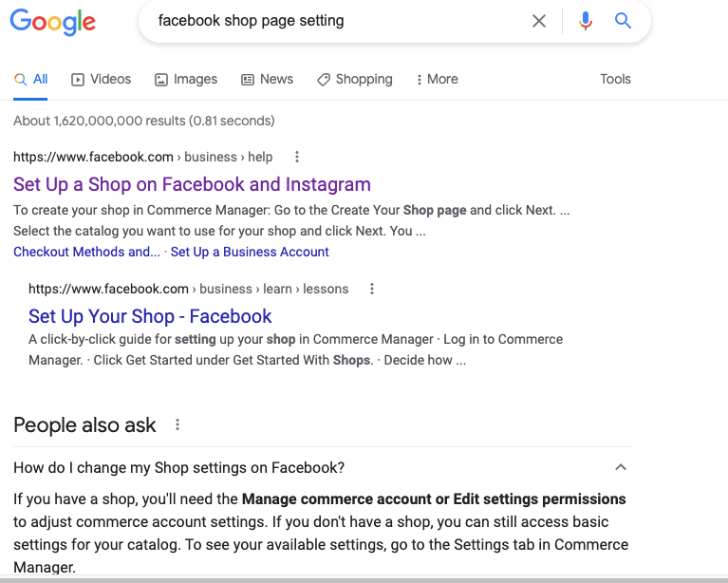The image size is (728, 583).
Task: Collapse "How do I change my Shop settings"
Action: 179,467
